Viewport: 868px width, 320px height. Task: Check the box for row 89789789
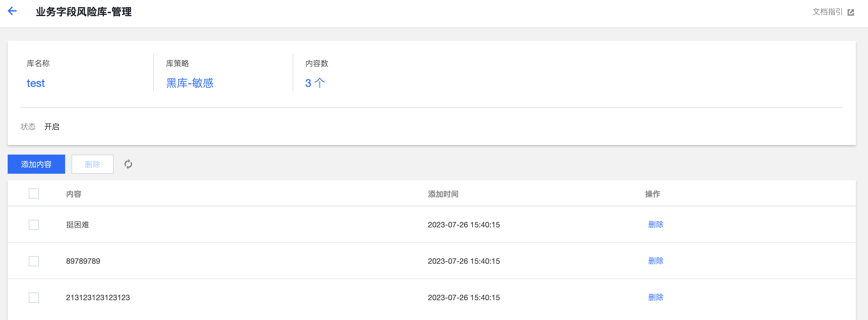(x=34, y=261)
